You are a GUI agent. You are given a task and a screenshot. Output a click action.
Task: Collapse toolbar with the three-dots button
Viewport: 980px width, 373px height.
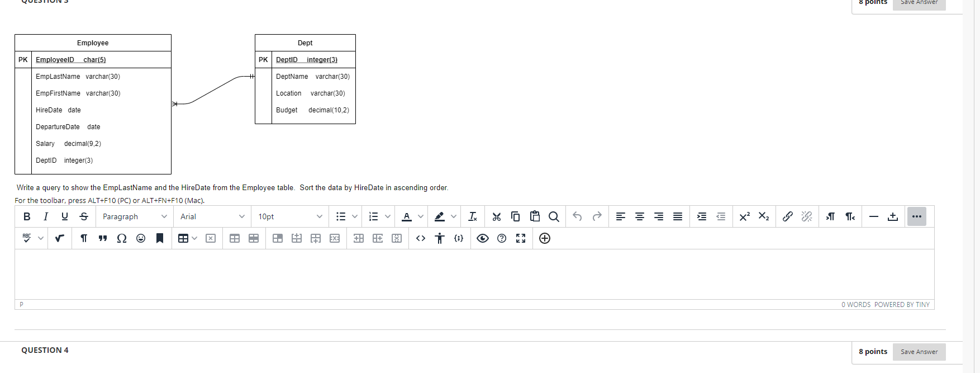(x=917, y=216)
